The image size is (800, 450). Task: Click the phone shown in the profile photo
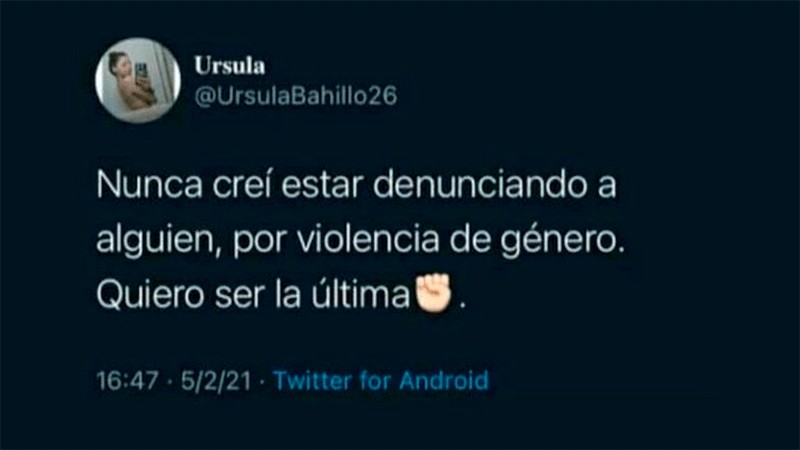pos(142,72)
